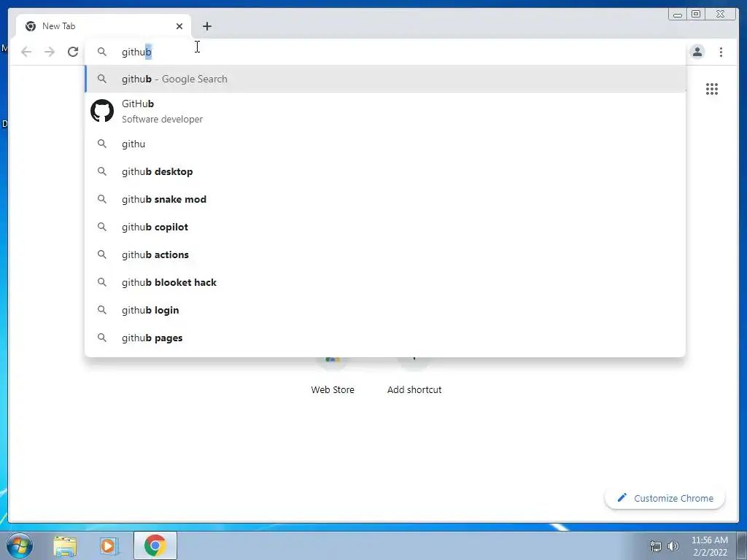
Task: Click the Add shortcut tile
Action: 414,376
